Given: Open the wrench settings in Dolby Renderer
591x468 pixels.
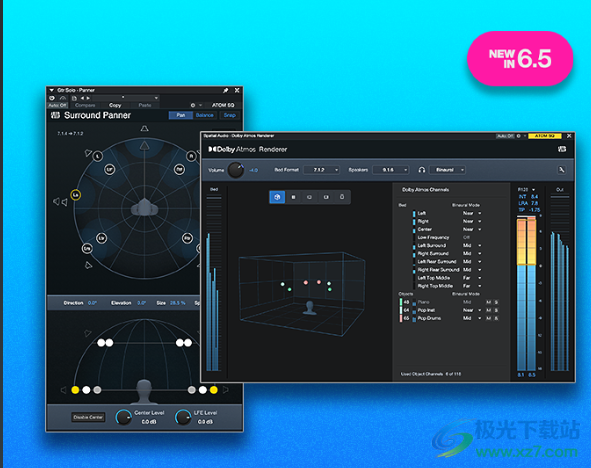Looking at the screenshot, I should tap(562, 170).
